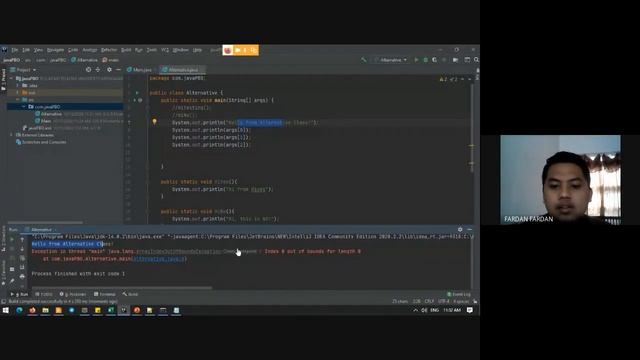Switch to the Alternative.java editor tab
This screenshot has height=360, width=640.
(183, 70)
